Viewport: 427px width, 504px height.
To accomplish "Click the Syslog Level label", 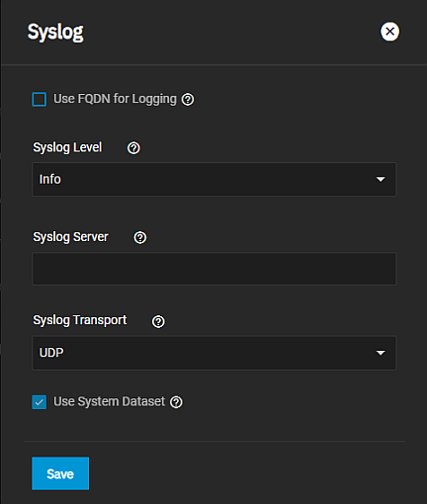I will (x=67, y=147).
